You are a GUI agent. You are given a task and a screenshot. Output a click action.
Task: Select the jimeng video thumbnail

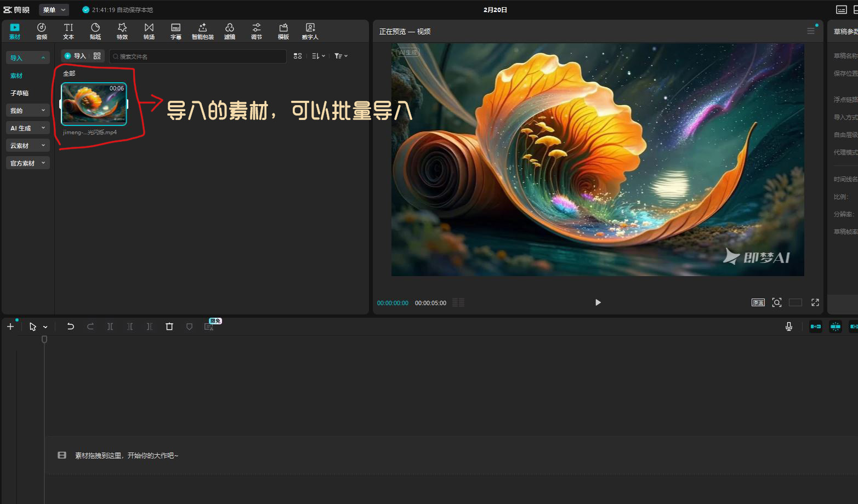click(94, 104)
